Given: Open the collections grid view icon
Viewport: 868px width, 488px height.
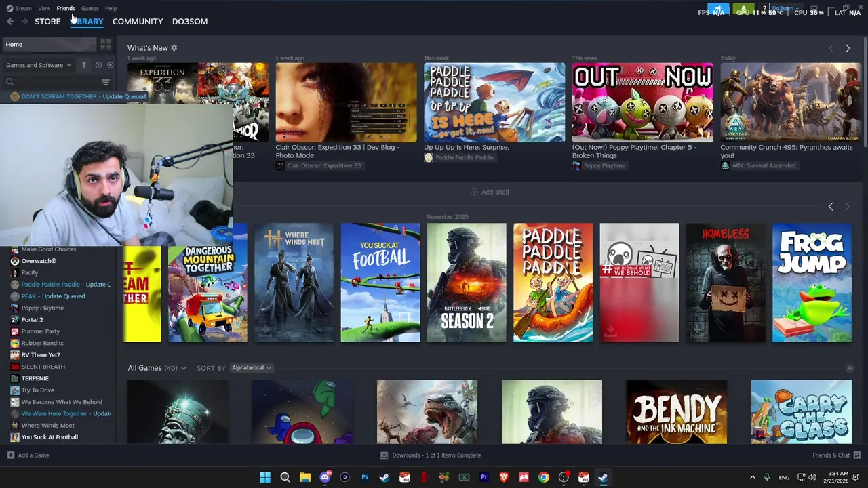Looking at the screenshot, I should pos(106,45).
